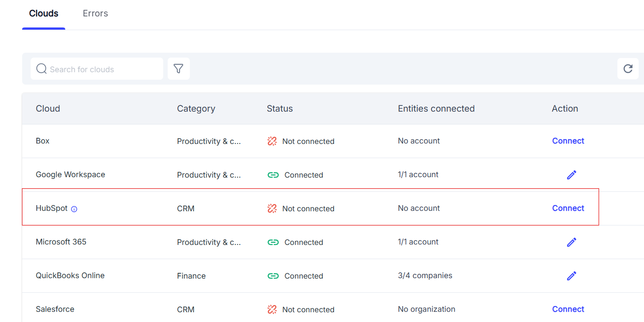Click Google Workspace connected link icon
Image resolution: width=644 pixels, height=322 pixels.
coord(273,175)
